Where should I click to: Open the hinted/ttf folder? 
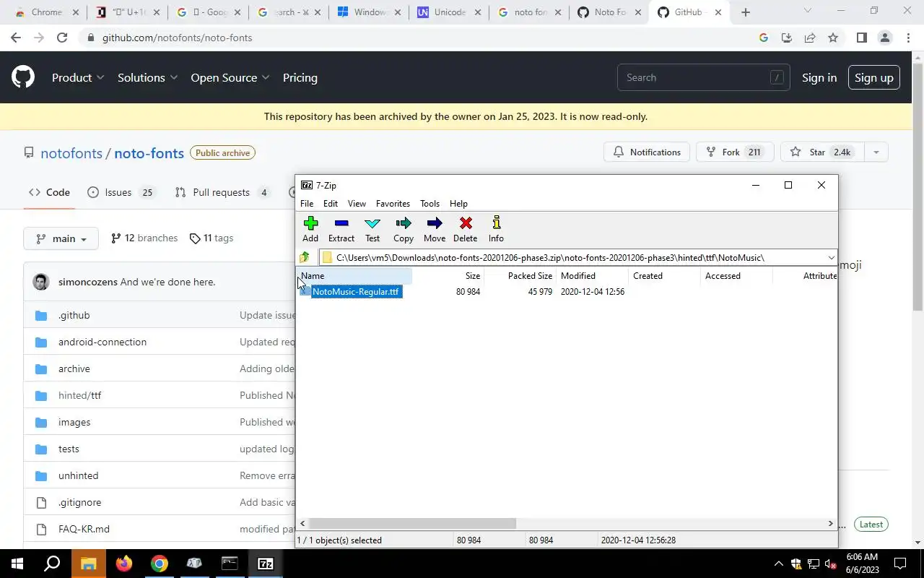79,395
